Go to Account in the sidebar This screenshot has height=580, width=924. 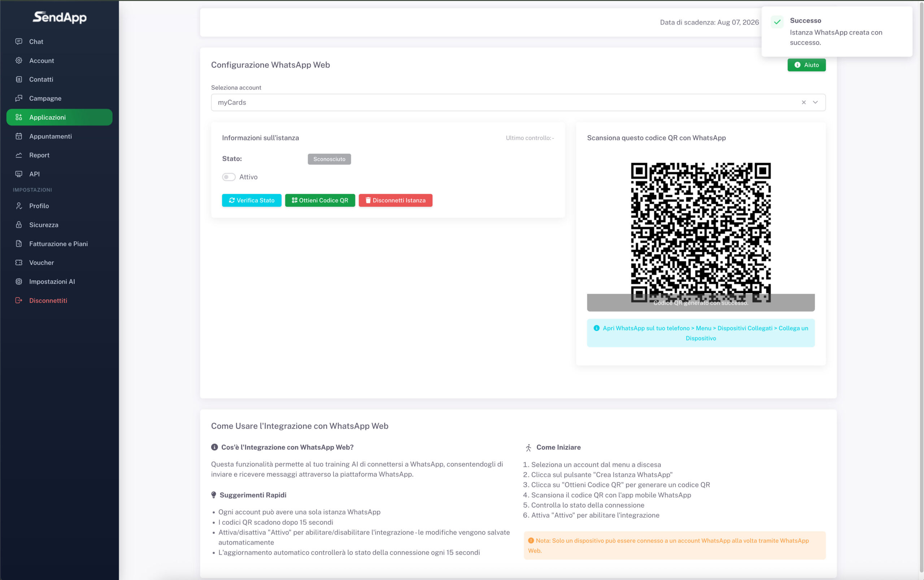pos(60,60)
